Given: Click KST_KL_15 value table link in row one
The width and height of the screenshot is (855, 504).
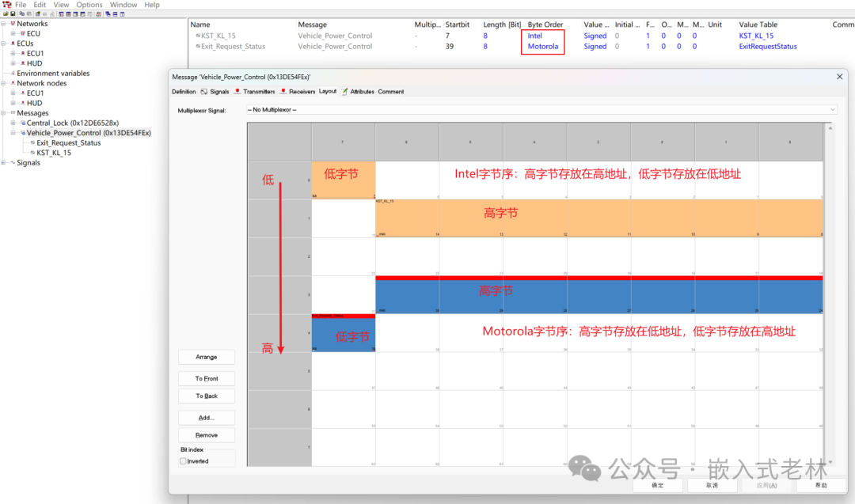Looking at the screenshot, I should pos(756,36).
